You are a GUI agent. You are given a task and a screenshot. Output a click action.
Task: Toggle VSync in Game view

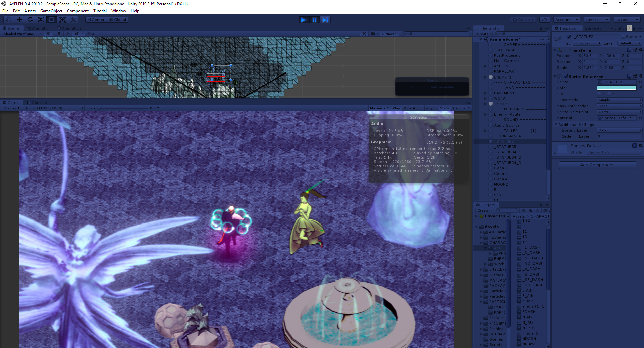[x=431, y=108]
